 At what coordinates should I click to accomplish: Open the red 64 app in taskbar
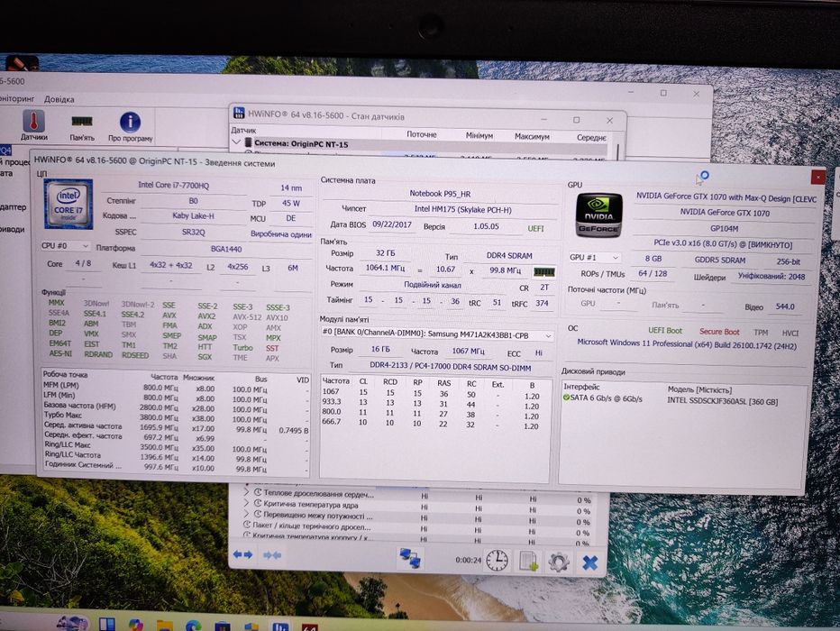310,627
